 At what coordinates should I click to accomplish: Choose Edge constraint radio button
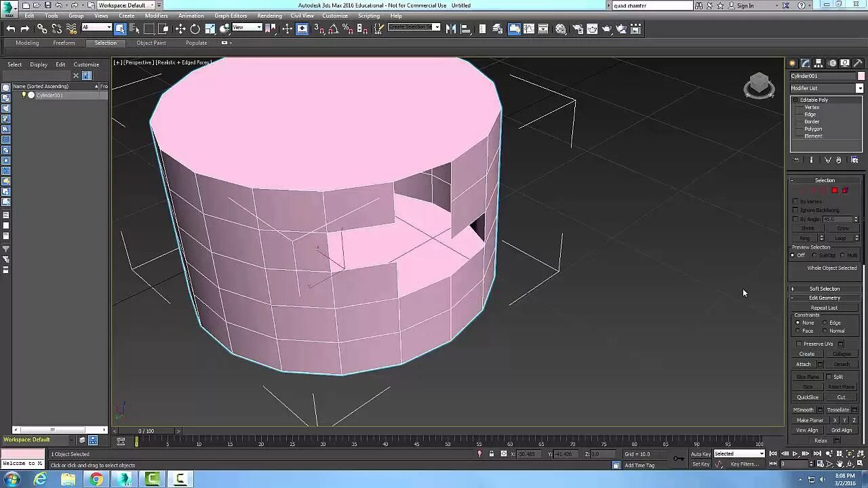(x=825, y=323)
